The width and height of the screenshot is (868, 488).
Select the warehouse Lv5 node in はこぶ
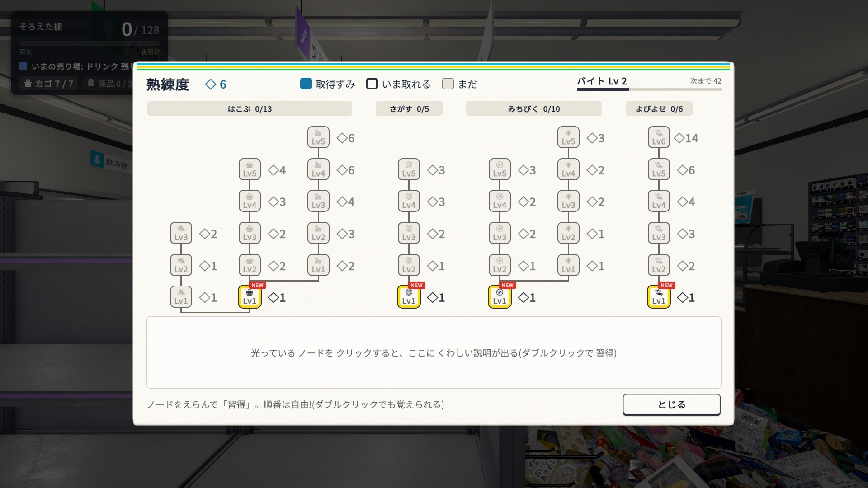tap(318, 137)
